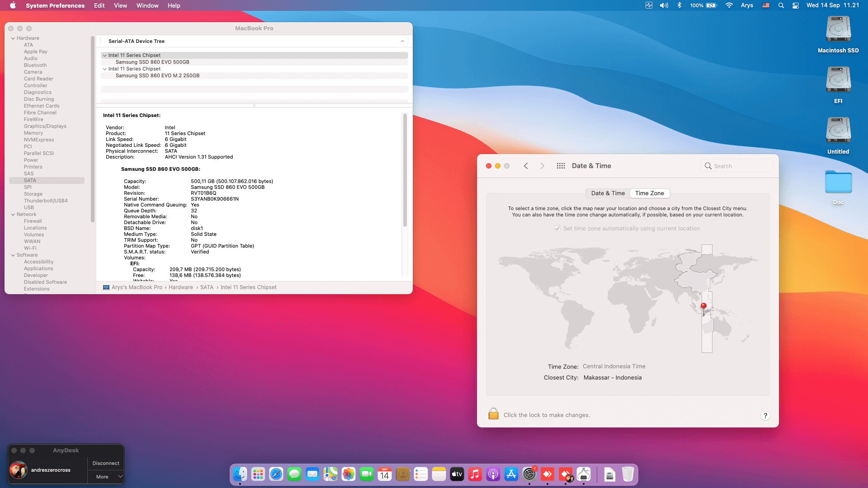The image size is (868, 488).
Task: Open Music app in the Dock
Action: point(475,474)
